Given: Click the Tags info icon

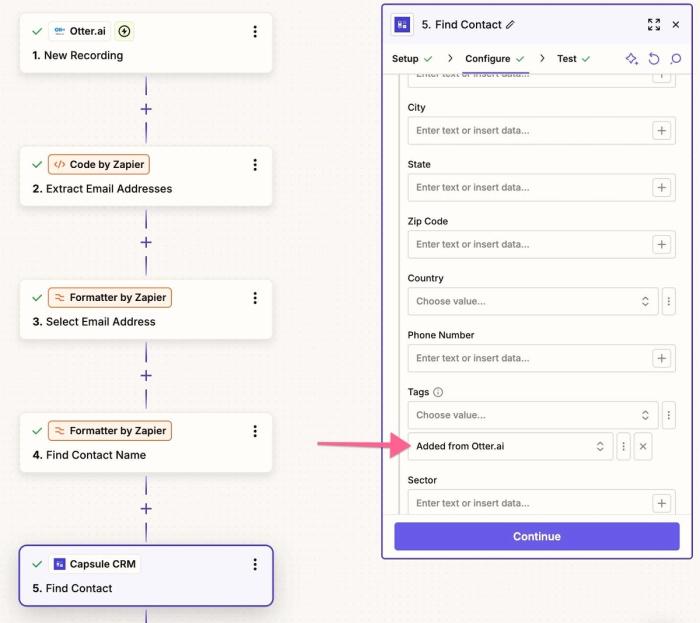Looking at the screenshot, I should tap(438, 393).
